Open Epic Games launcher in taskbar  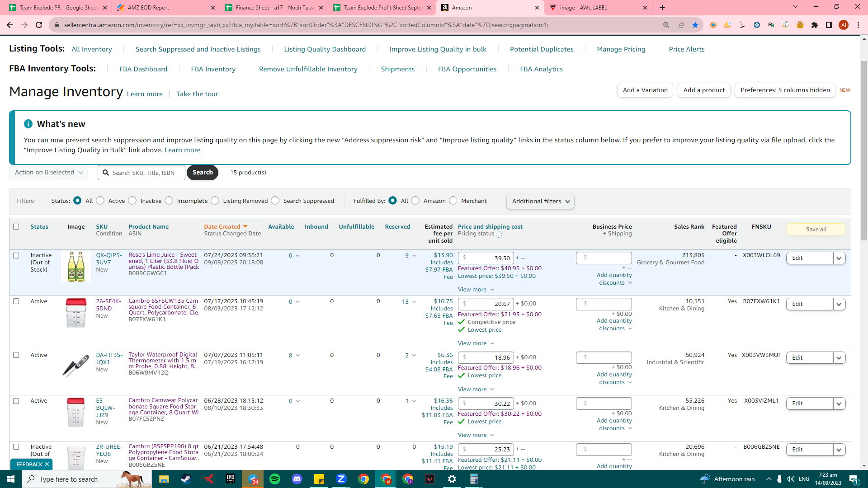click(x=231, y=479)
